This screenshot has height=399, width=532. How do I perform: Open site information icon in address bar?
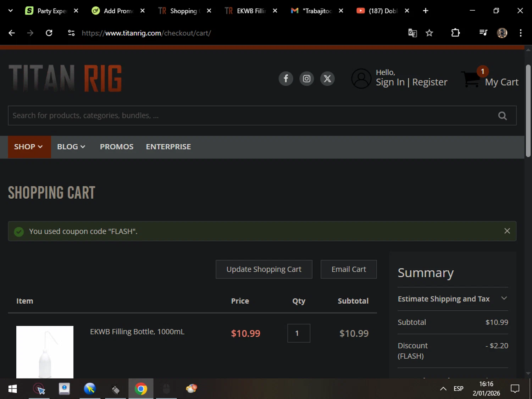(x=71, y=33)
